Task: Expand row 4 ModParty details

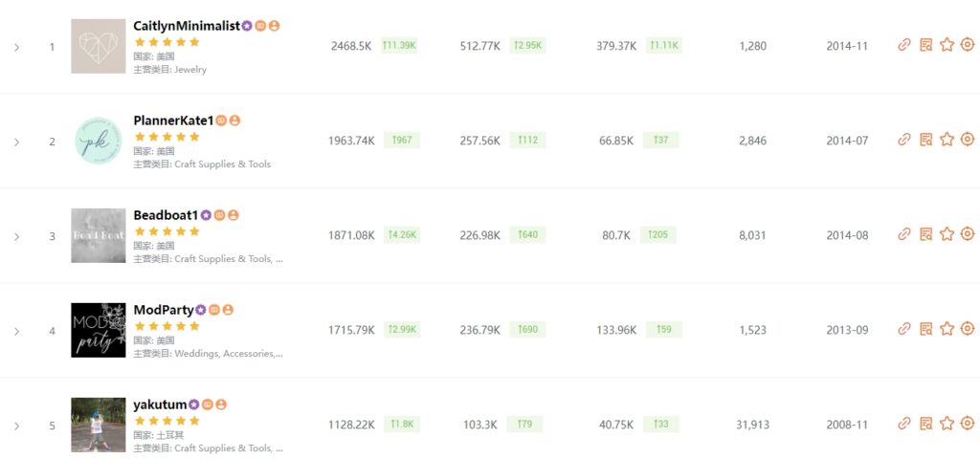Action: [x=16, y=331]
